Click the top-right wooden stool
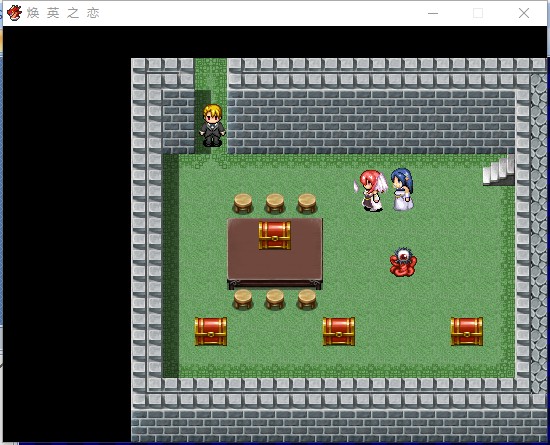This screenshot has width=550, height=445. coord(307,203)
